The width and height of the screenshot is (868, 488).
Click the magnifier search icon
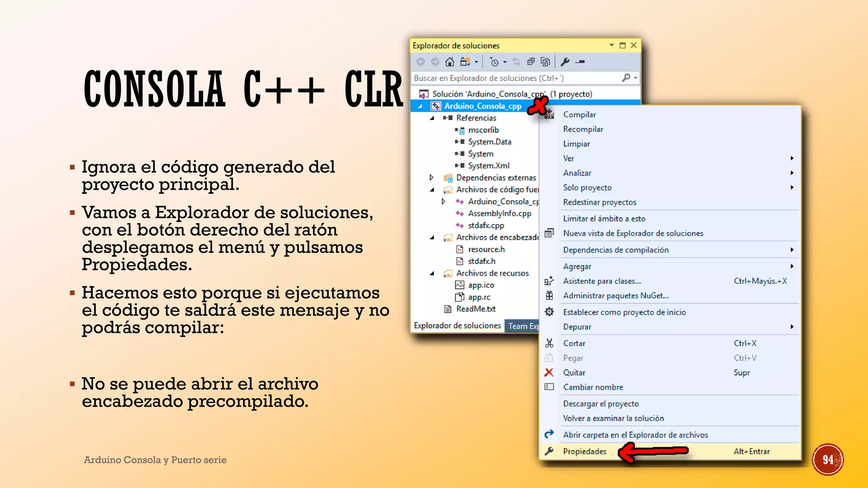click(626, 78)
